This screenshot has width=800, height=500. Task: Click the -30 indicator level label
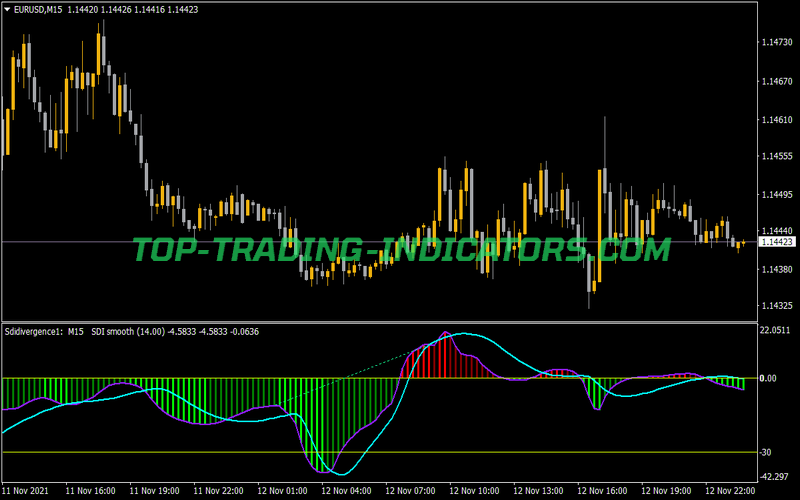765,453
